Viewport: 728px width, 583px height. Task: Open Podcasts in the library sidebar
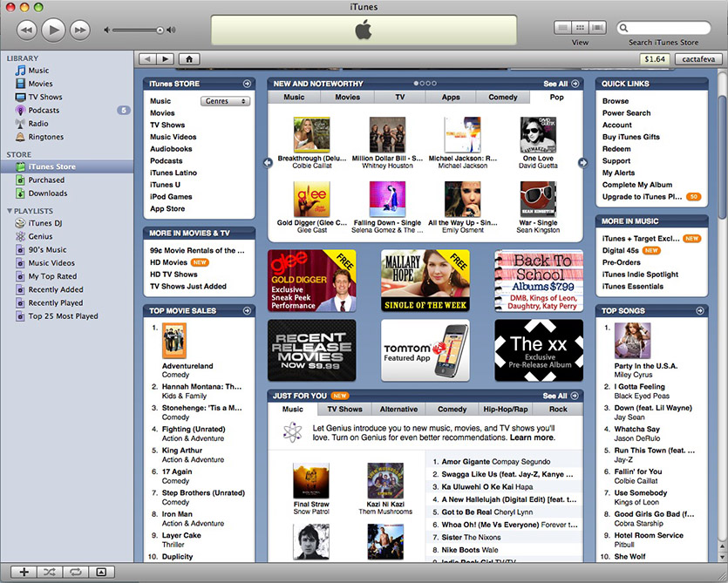point(44,111)
